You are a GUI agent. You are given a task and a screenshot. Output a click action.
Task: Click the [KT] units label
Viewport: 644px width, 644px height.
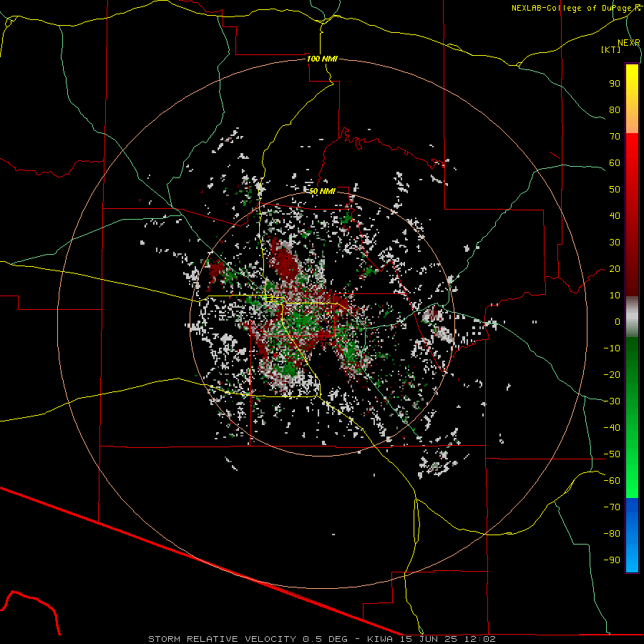(x=611, y=49)
